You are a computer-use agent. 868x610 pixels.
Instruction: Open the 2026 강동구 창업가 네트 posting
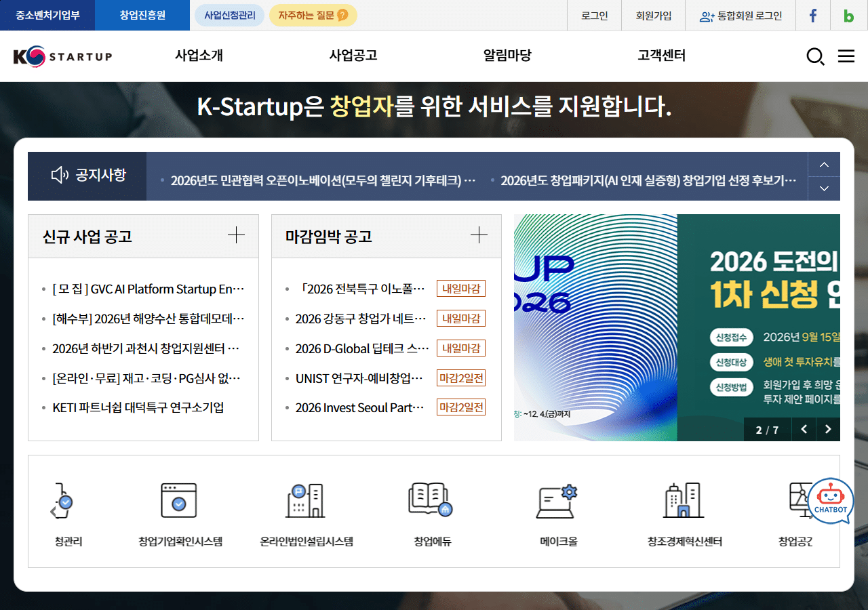tap(361, 319)
